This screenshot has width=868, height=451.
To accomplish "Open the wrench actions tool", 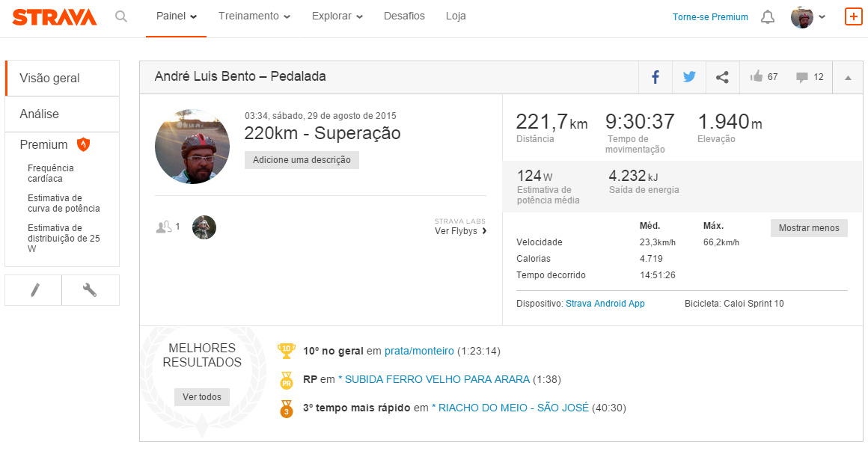I will [x=90, y=290].
